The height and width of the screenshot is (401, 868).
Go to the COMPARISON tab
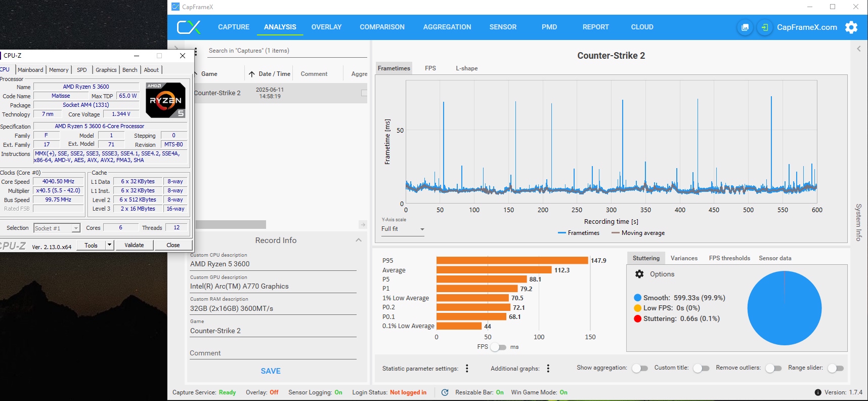[382, 27]
